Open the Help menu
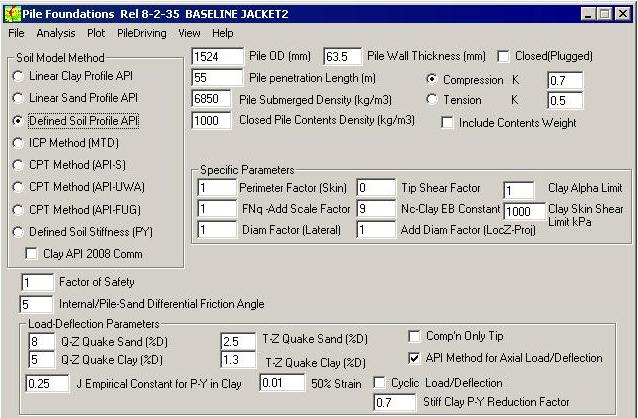638x418 pixels. [223, 33]
